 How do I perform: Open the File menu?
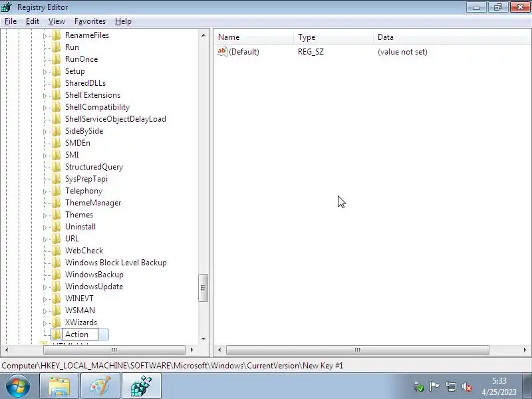(x=11, y=21)
